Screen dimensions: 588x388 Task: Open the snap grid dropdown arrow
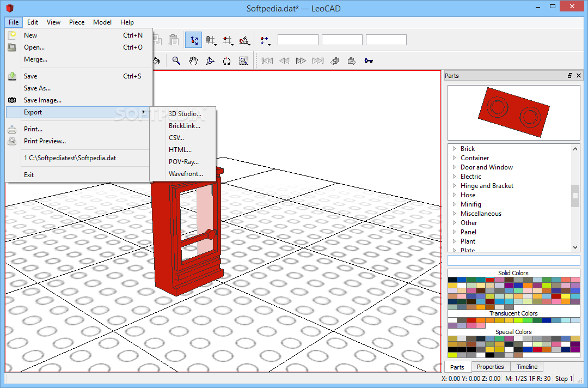[232, 45]
